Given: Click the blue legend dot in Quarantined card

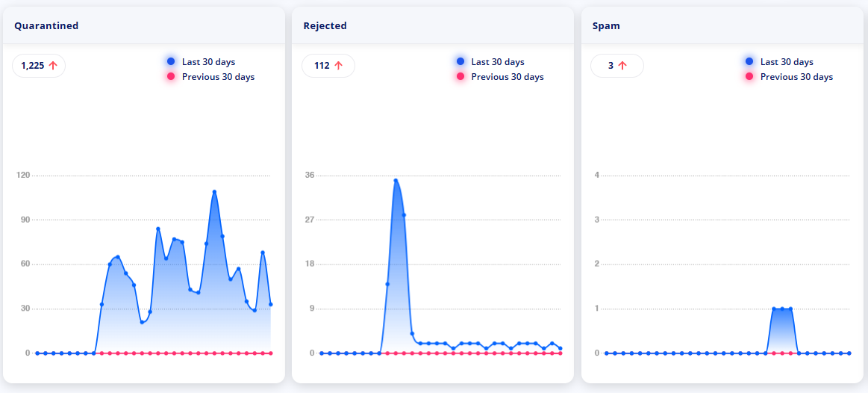Looking at the screenshot, I should [x=171, y=61].
